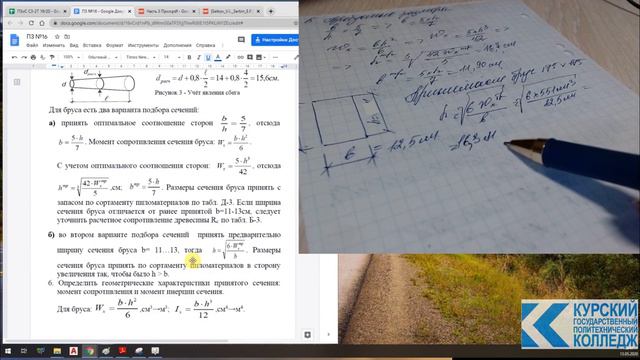Viewport: 640px width, 360px height.
Task: Click the Chrome taskbar icon
Action: click(x=90, y=351)
